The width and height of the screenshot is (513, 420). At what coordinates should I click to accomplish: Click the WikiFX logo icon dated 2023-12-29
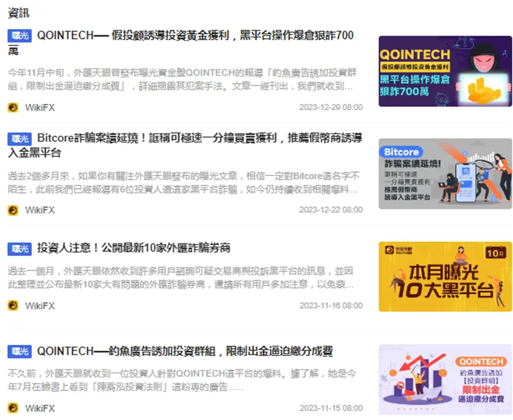tap(13, 107)
